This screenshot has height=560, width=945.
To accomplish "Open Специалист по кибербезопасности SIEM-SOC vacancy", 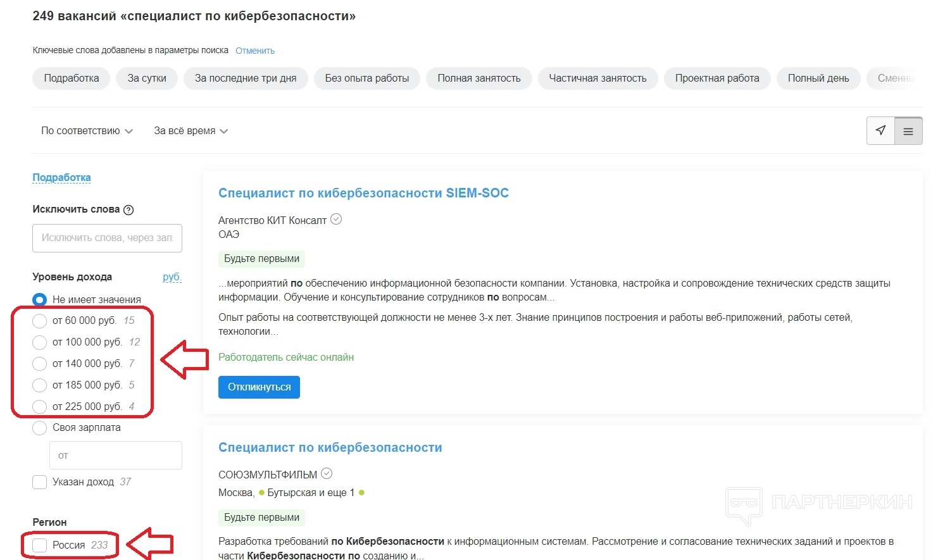I will click(363, 194).
